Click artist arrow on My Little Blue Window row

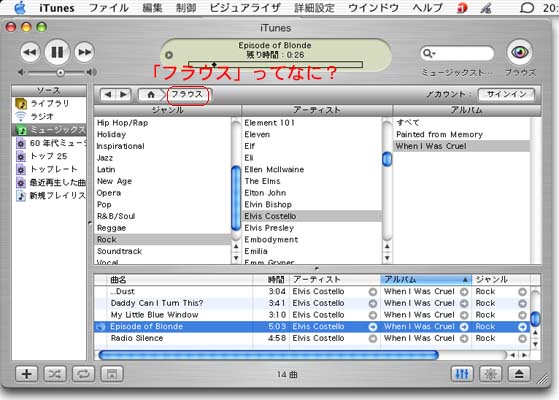(x=373, y=315)
